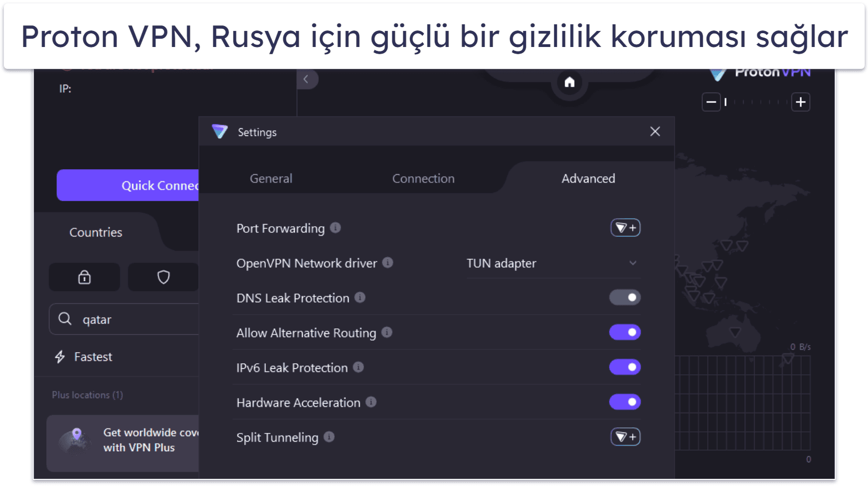Toggle Allow Alternative Routing switch
The width and height of the screenshot is (868, 486).
click(x=625, y=332)
